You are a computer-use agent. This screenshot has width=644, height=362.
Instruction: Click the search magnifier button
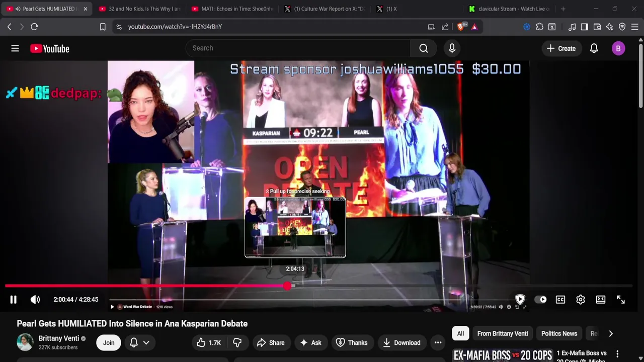coord(424,48)
